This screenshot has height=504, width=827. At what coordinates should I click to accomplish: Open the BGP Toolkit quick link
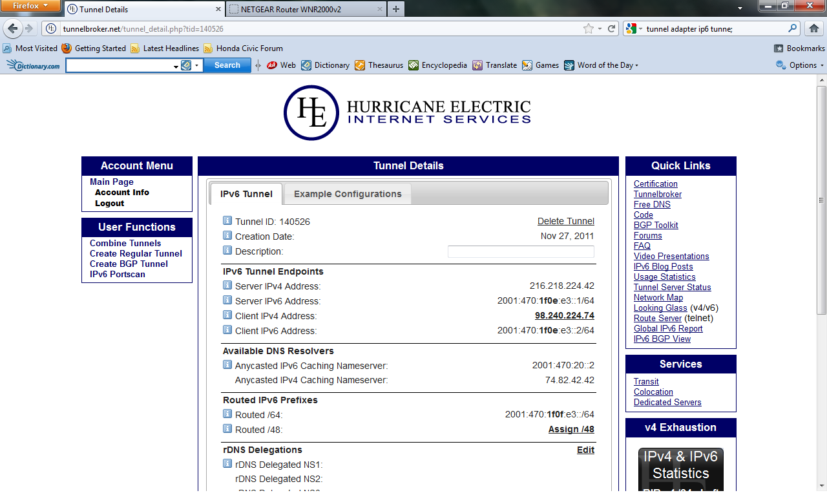coord(656,225)
